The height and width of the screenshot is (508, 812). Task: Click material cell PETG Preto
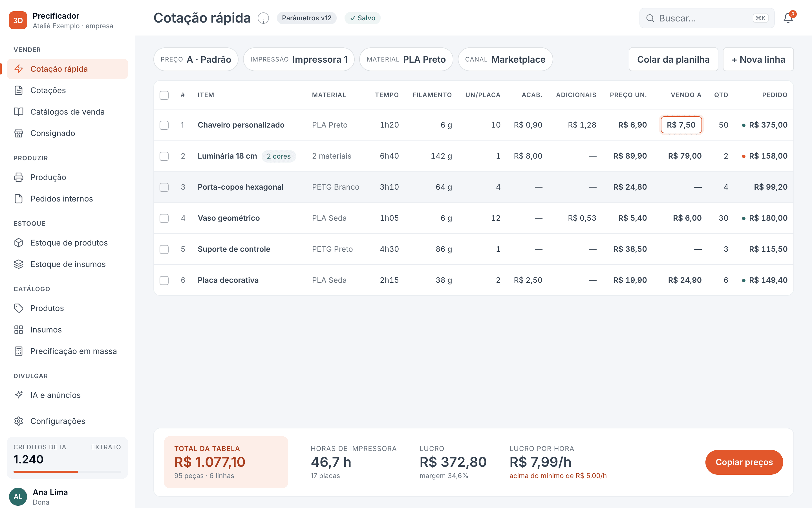coord(332,249)
